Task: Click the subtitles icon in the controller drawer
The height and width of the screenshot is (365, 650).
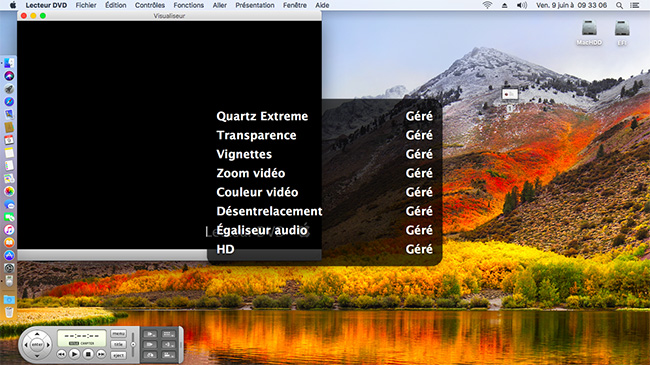Action: coord(168,334)
